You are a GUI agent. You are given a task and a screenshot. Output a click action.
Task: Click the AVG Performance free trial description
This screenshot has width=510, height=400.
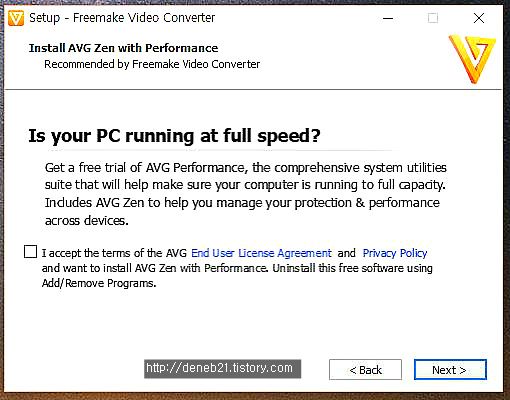[246, 194]
